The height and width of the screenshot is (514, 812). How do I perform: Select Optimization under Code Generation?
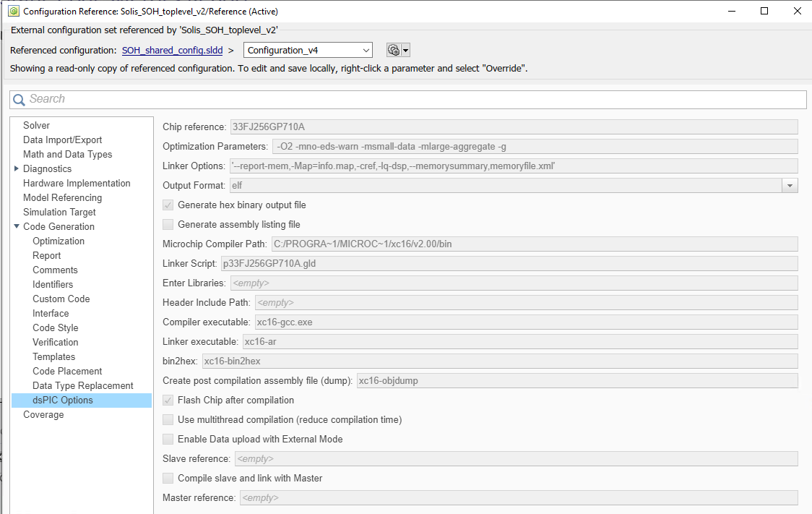(59, 241)
